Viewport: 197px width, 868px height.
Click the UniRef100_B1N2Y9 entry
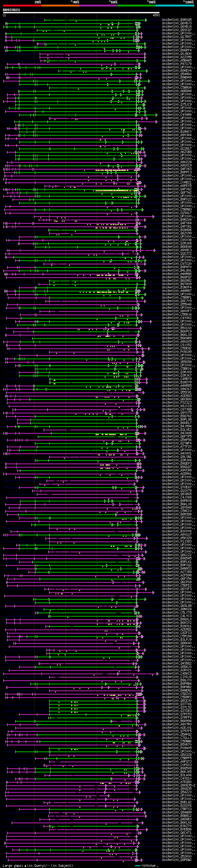(177, 382)
